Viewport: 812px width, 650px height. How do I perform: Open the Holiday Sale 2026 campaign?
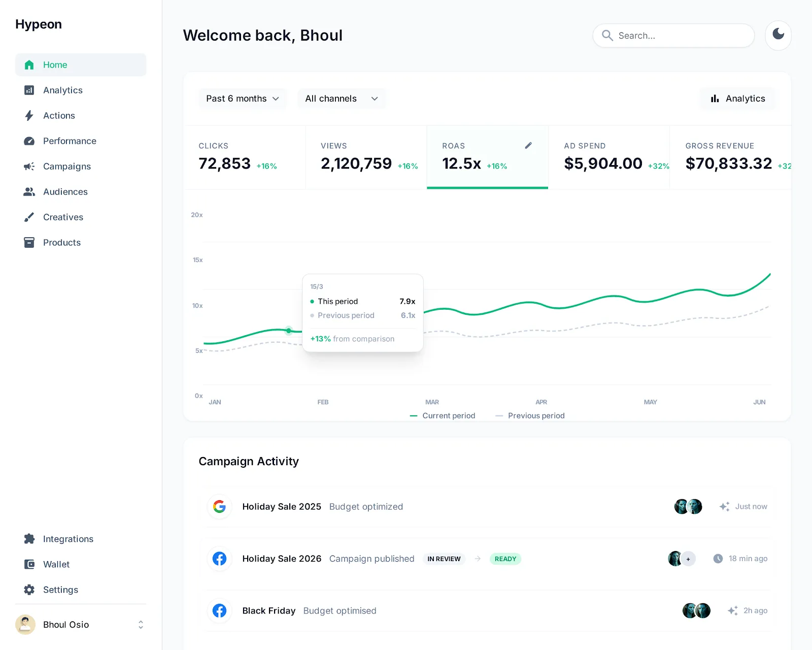tap(282, 559)
